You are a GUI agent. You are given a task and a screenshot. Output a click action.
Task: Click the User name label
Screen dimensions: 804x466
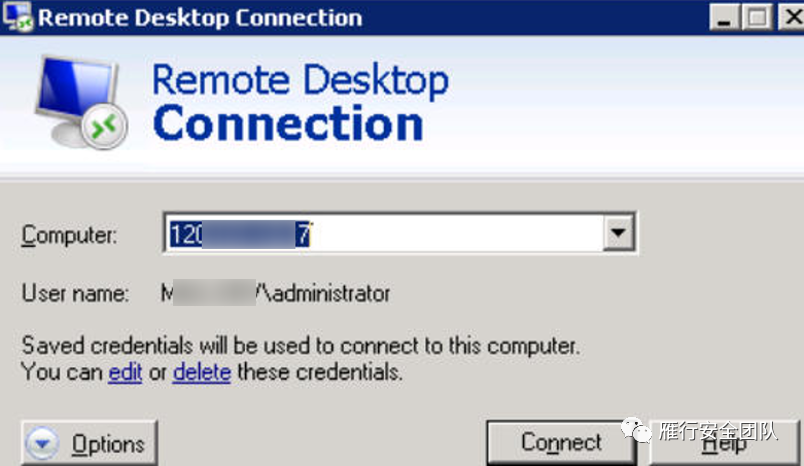[x=75, y=293]
